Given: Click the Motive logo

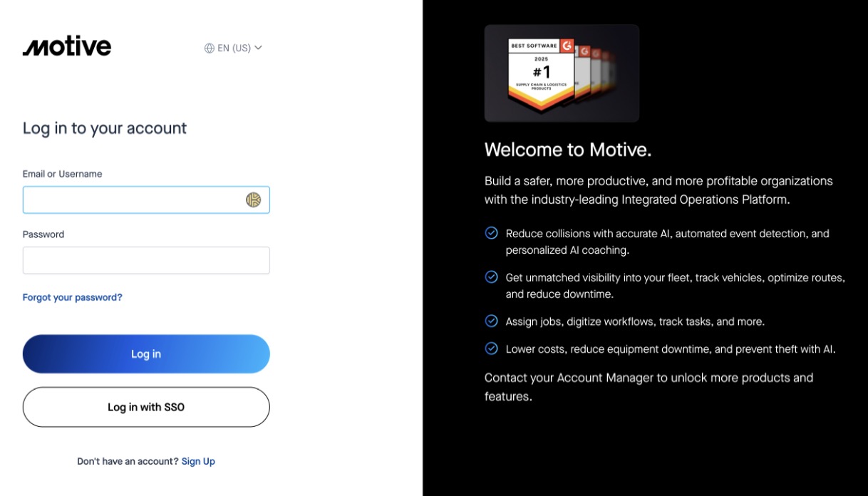Looking at the screenshot, I should pyautogui.click(x=67, y=47).
